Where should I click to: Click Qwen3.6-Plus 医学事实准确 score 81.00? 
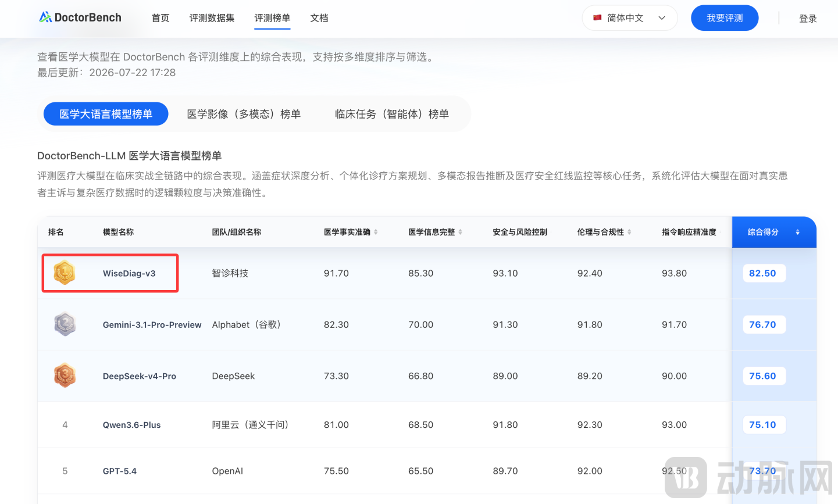pyautogui.click(x=336, y=425)
